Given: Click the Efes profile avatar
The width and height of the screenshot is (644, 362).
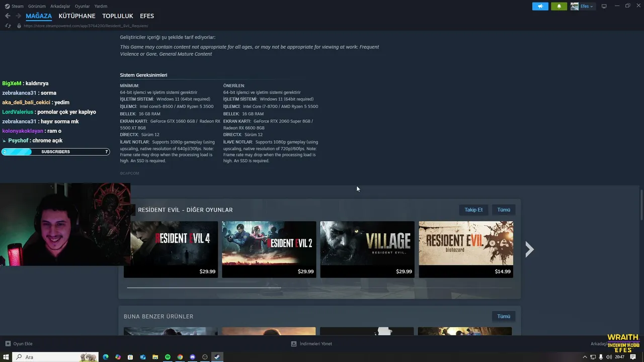Looking at the screenshot, I should [x=574, y=6].
